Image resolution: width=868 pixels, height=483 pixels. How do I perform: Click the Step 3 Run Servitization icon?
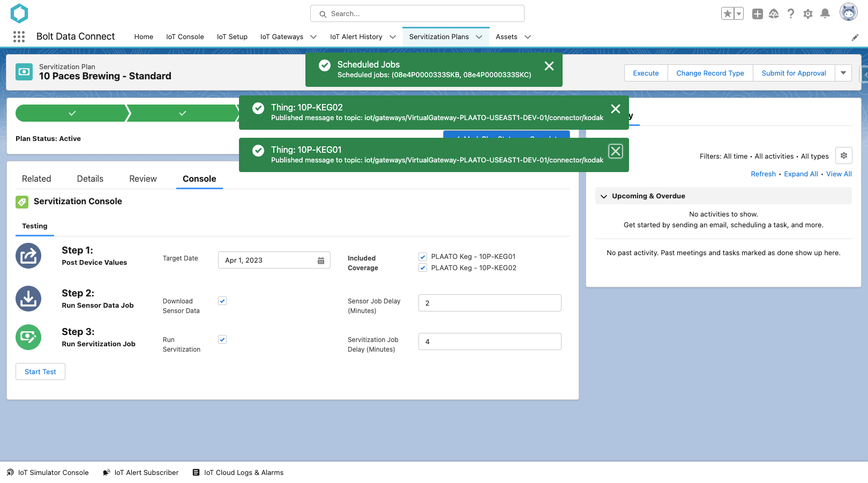coord(28,337)
